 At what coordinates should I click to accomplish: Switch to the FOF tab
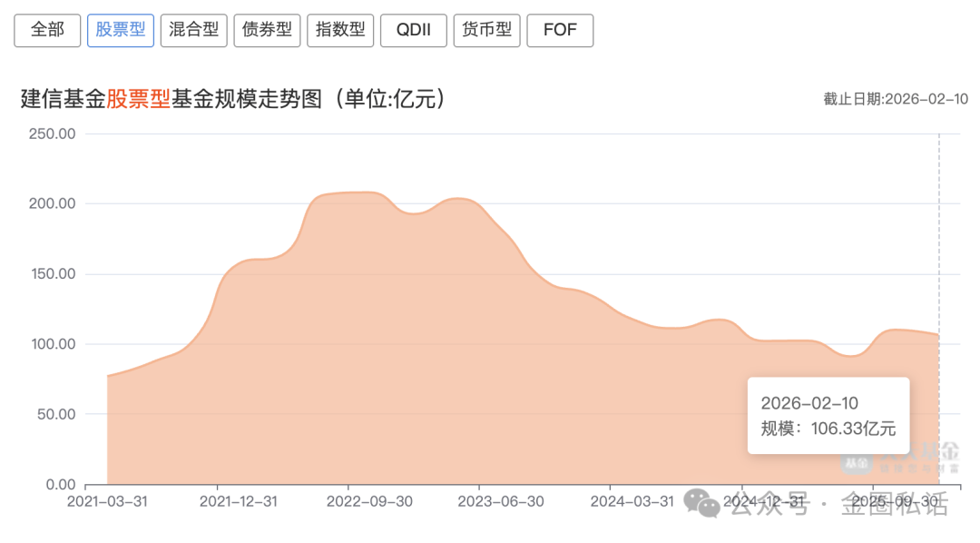560,30
